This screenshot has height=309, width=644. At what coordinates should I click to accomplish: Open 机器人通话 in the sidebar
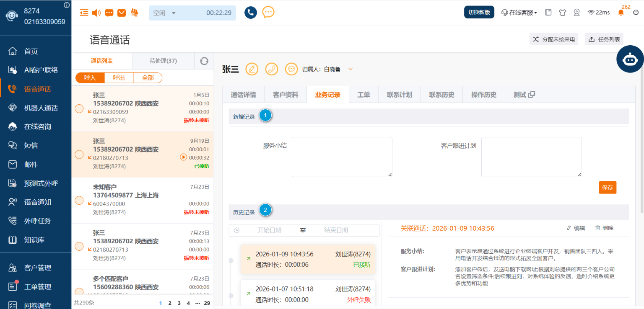[x=41, y=108]
